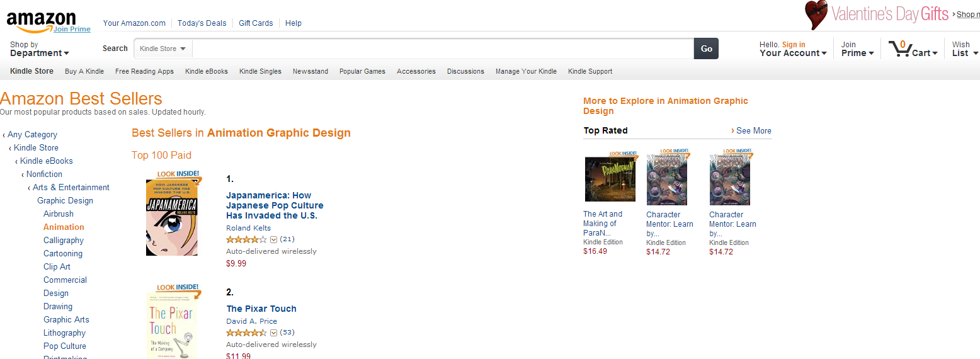This screenshot has height=359, width=980.
Task: Open Kindle Store nav item
Action: coord(31,71)
